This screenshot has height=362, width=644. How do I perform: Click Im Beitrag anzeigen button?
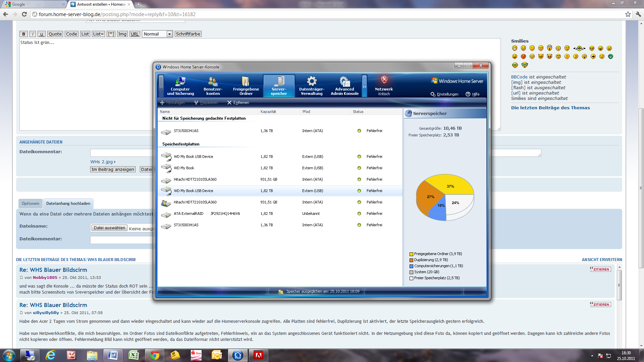(113, 169)
